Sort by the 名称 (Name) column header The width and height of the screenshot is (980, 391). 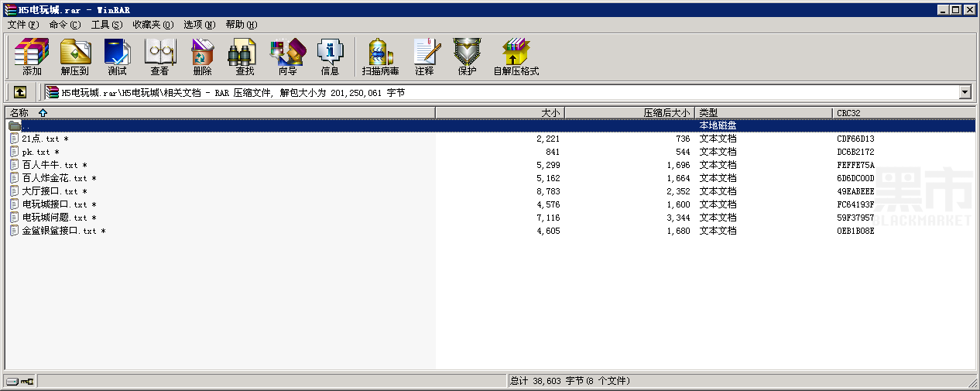[x=220, y=113]
